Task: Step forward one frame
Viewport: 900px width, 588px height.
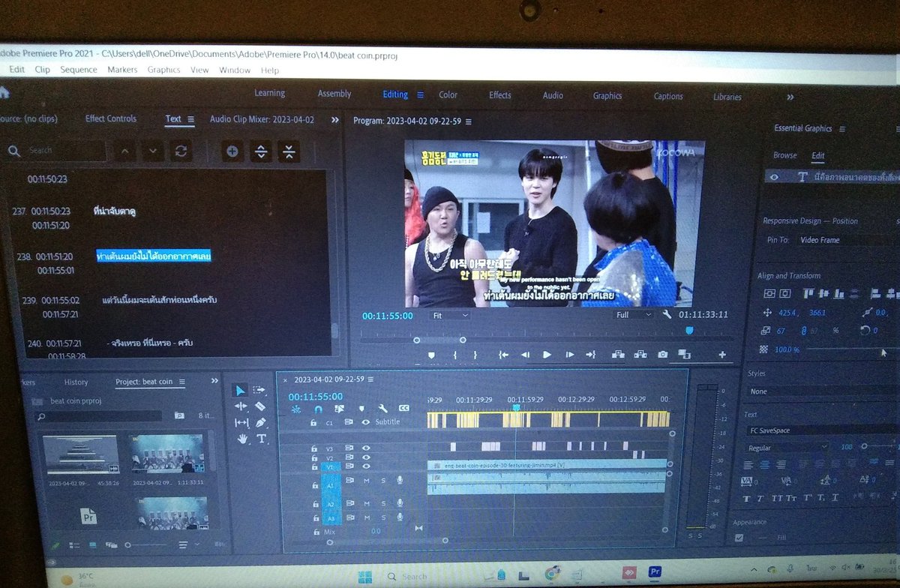Action: tap(569, 355)
